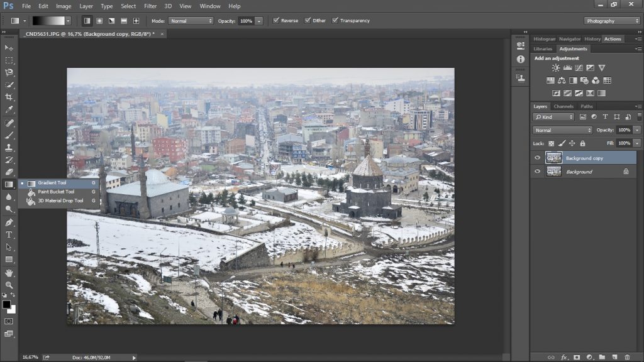This screenshot has width=644, height=362.
Task: Open the Filter menu
Action: point(150,6)
